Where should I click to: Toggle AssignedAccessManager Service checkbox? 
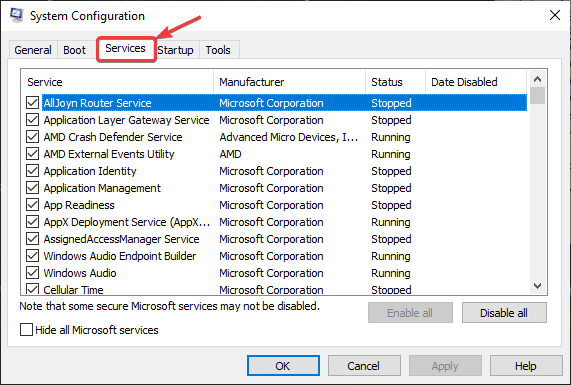point(32,239)
